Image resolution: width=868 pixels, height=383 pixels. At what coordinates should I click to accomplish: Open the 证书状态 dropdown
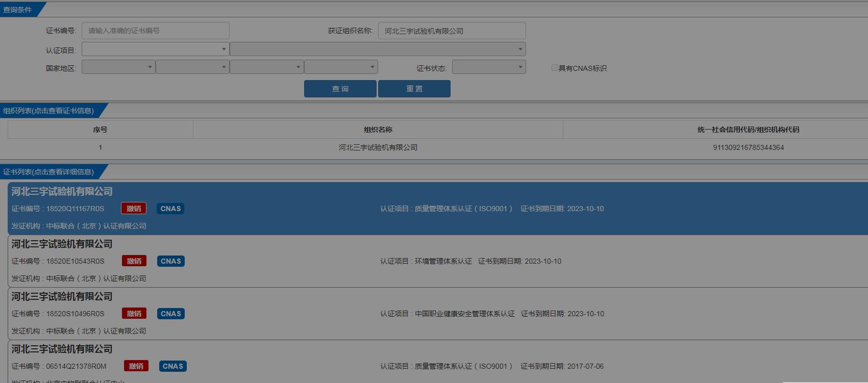coord(489,67)
